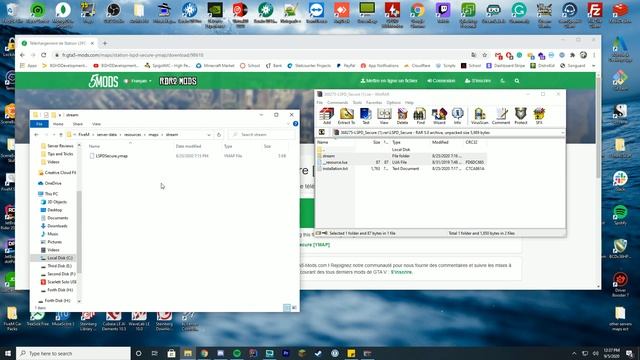The image size is (640, 360).
Task: Open the Windows Start menu
Action: (x=8, y=353)
